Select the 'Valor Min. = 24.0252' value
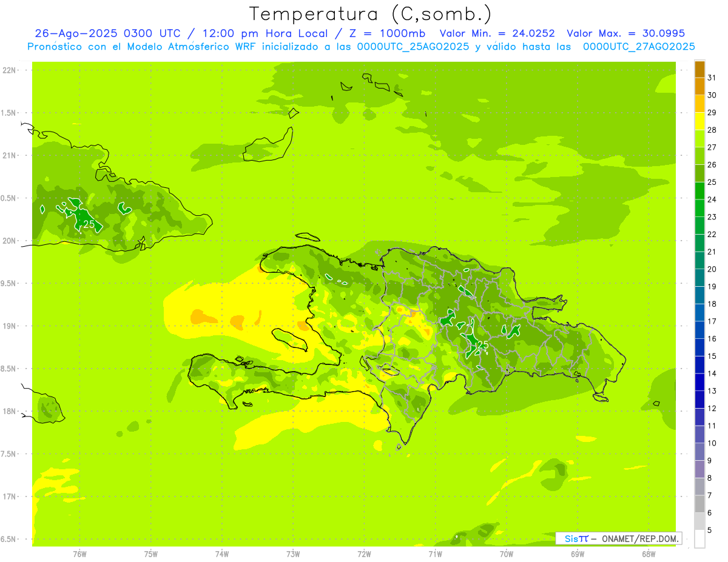728x562 pixels. 497,33
